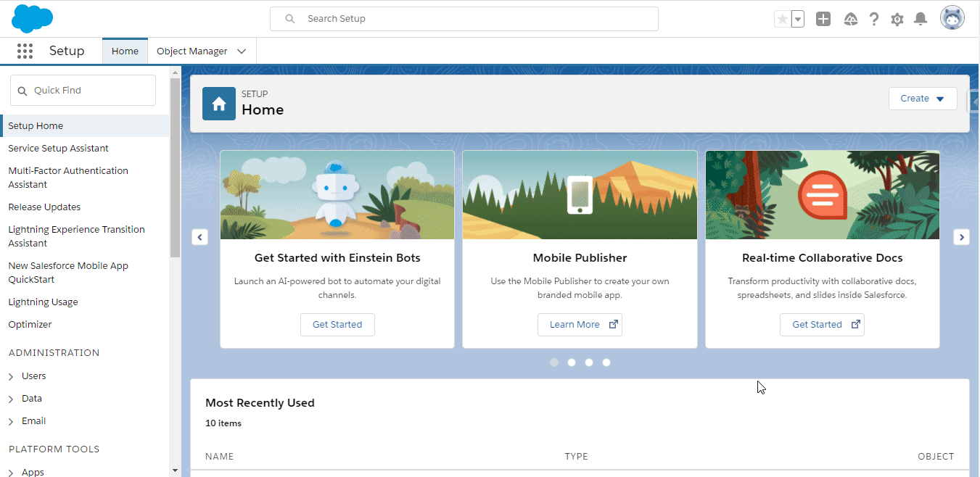Click the sidebar scroll up arrow

point(175,72)
